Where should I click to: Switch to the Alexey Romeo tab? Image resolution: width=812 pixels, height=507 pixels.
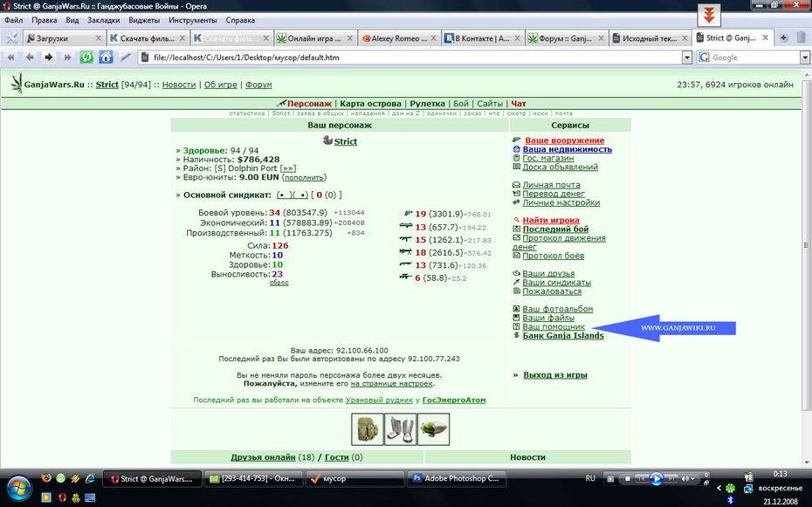(x=399, y=38)
